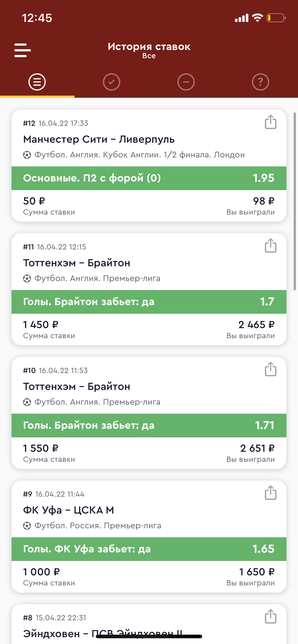The width and height of the screenshot is (298, 644).
Task: Tap share icon on bet #11
Action: pyautogui.click(x=271, y=246)
